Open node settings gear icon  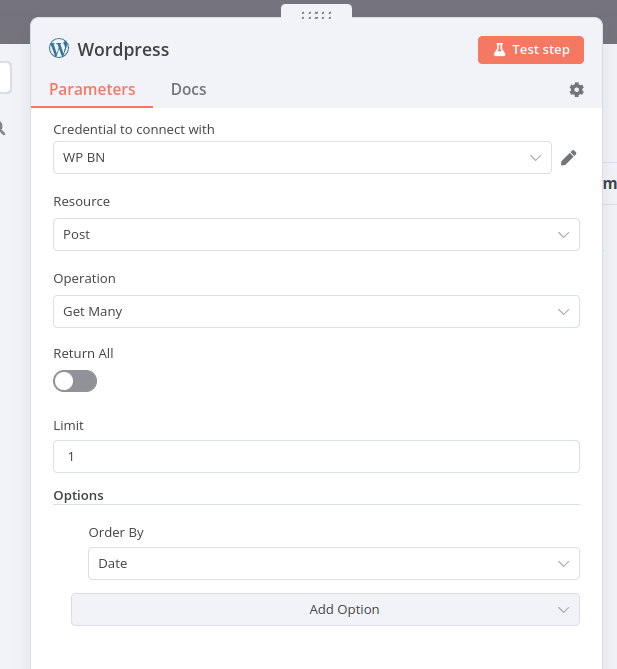pos(576,90)
